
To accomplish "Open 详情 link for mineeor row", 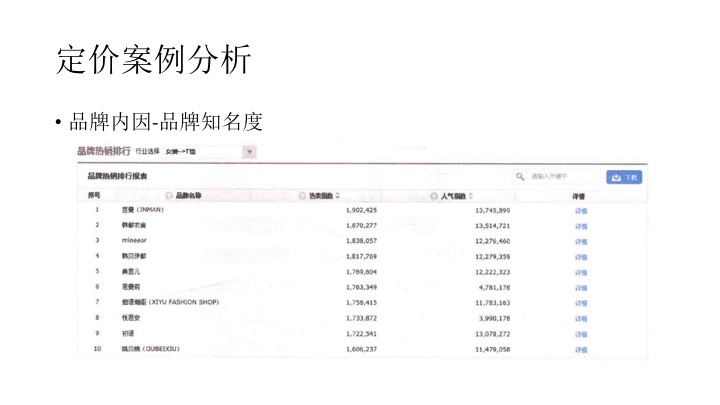I will point(581,242).
